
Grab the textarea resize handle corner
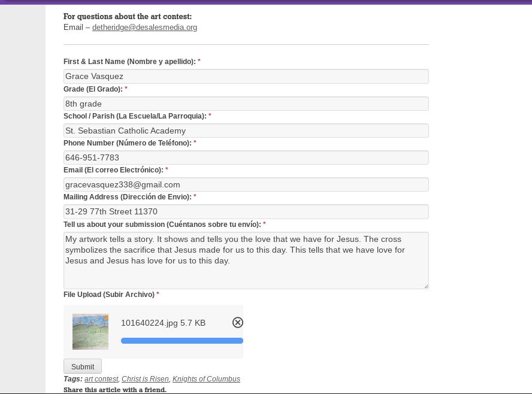pyautogui.click(x=426, y=286)
